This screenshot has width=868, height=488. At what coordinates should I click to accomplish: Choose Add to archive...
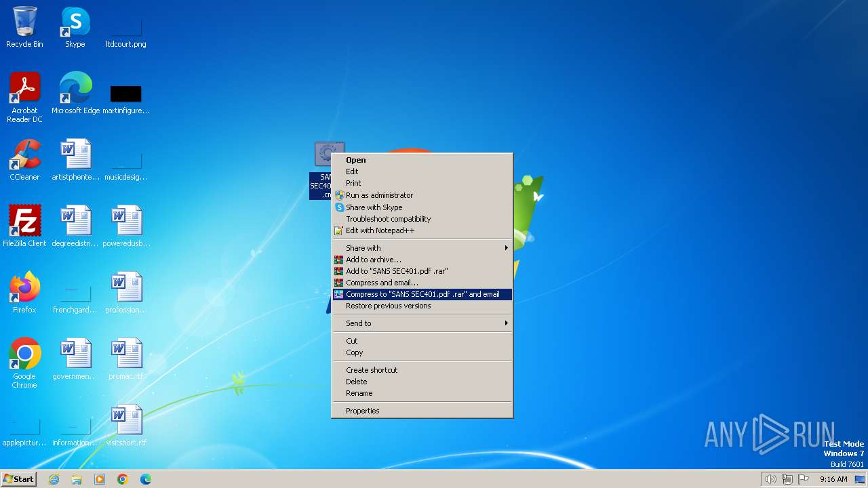point(422,260)
